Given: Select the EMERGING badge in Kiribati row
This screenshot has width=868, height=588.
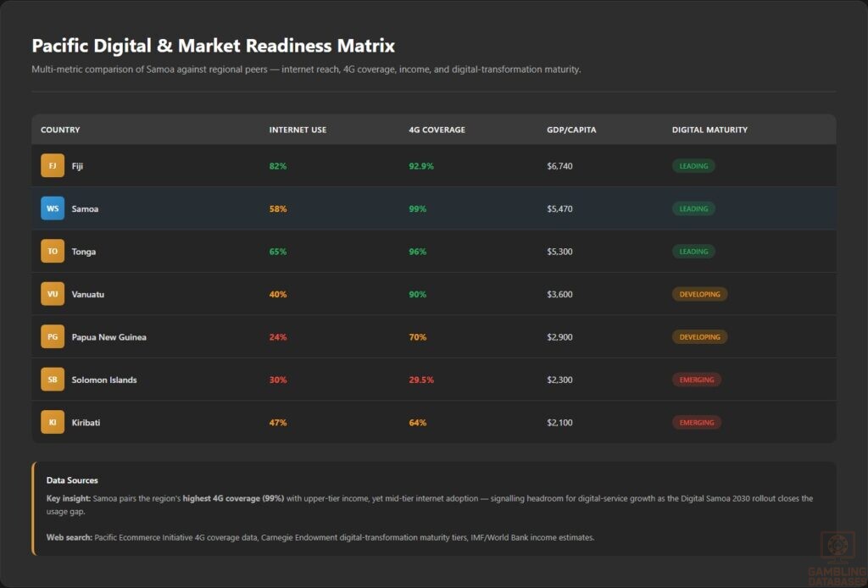Looking at the screenshot, I should [697, 422].
